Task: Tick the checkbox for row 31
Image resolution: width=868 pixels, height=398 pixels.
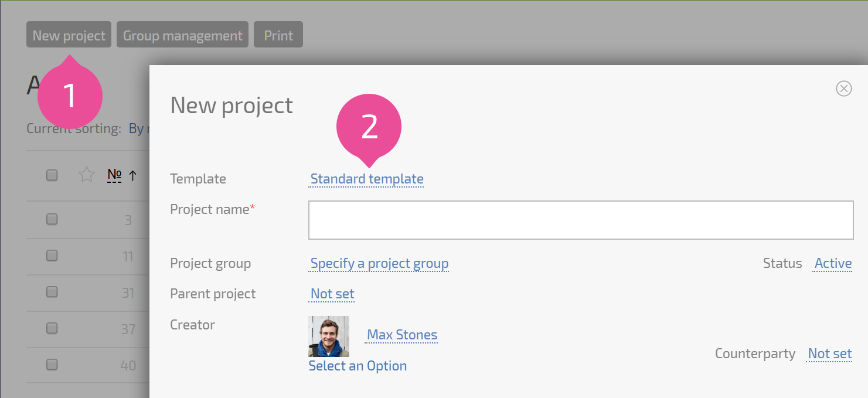Action: (52, 292)
